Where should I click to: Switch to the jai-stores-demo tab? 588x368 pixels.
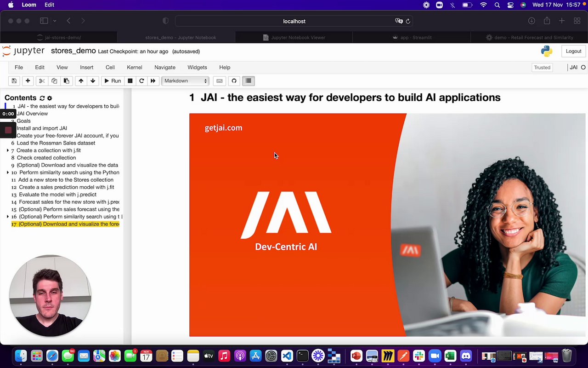point(59,38)
